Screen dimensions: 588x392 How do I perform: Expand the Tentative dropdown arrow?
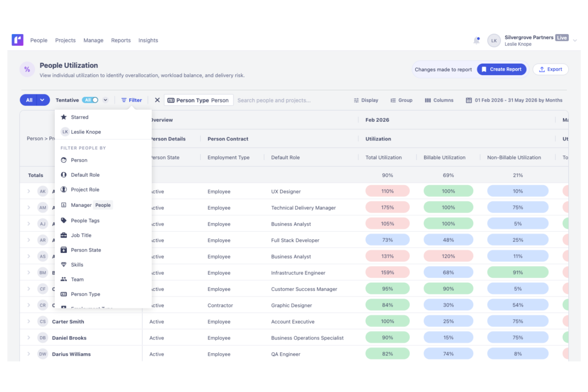(x=105, y=100)
